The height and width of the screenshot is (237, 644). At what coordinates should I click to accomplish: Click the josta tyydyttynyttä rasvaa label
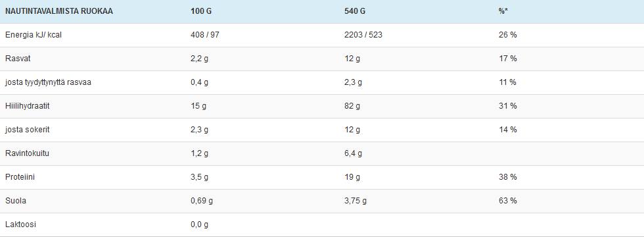pos(48,82)
